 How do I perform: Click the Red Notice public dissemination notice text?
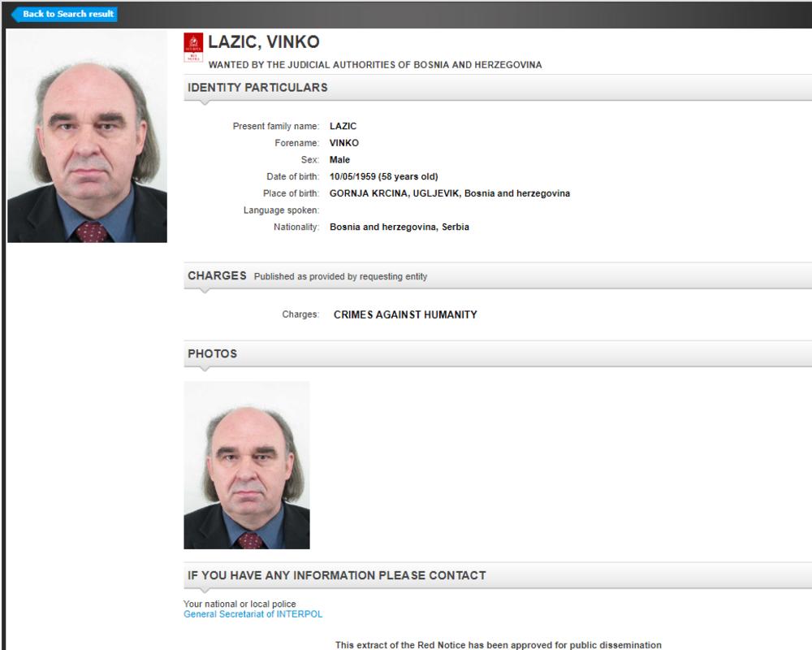point(499,645)
